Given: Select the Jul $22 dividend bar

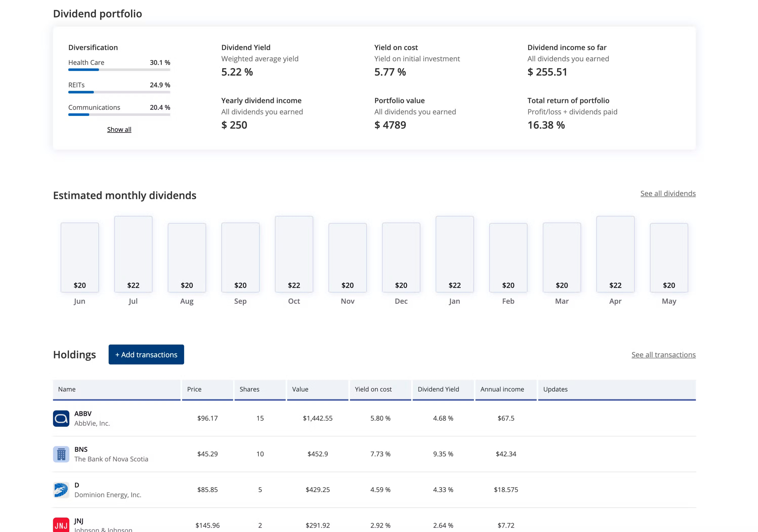Looking at the screenshot, I should pyautogui.click(x=133, y=254).
